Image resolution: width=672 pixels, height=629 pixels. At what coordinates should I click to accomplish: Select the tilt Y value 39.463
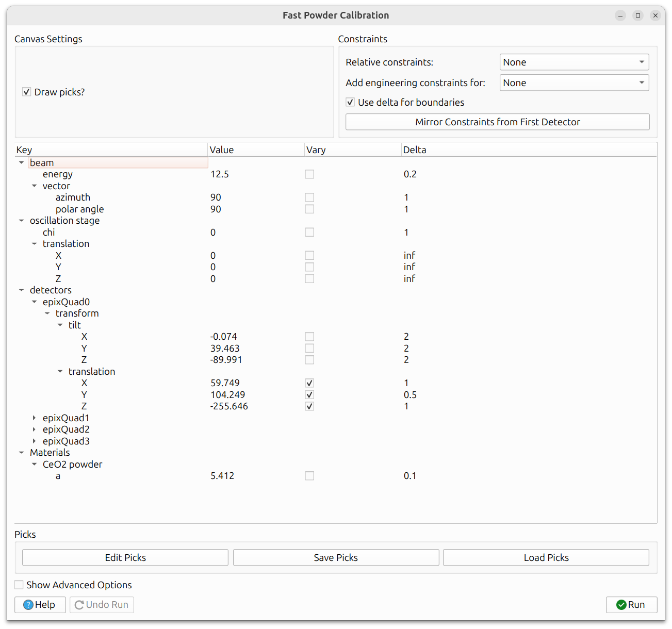225,348
